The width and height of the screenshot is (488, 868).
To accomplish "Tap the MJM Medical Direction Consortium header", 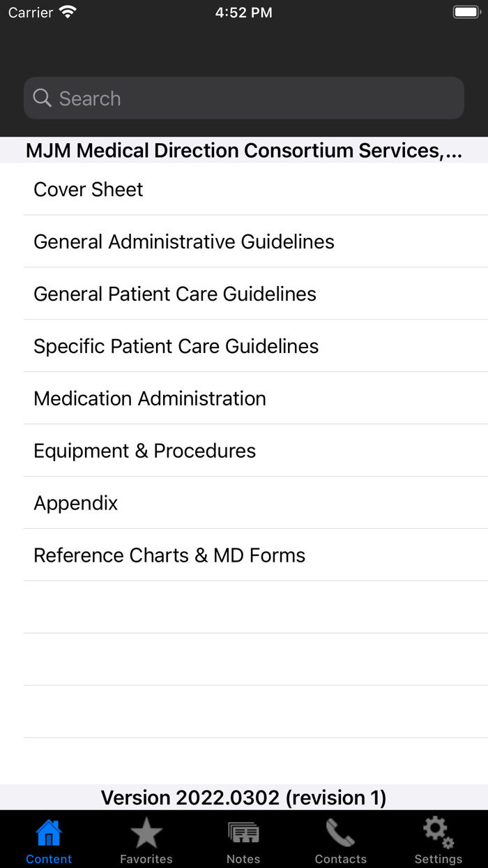I will tap(243, 150).
